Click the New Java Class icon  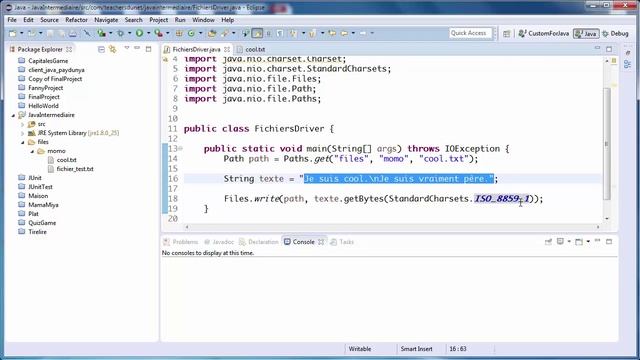pyautogui.click(x=191, y=33)
